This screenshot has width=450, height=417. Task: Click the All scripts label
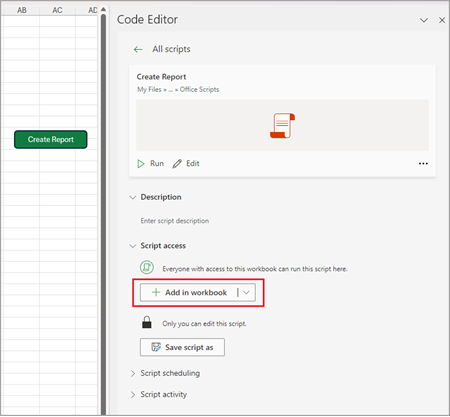171,49
